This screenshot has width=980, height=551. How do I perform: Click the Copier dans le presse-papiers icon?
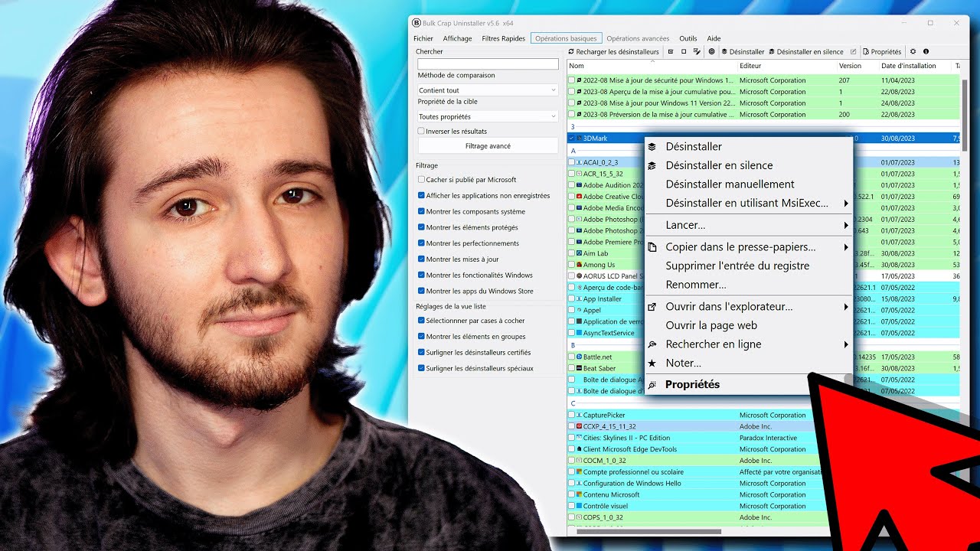[652, 247]
